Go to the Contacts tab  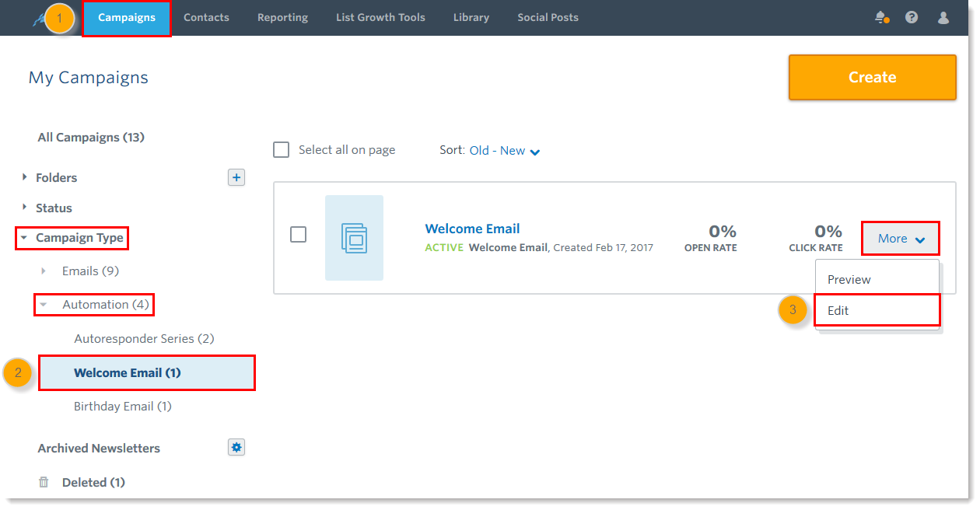click(x=206, y=17)
